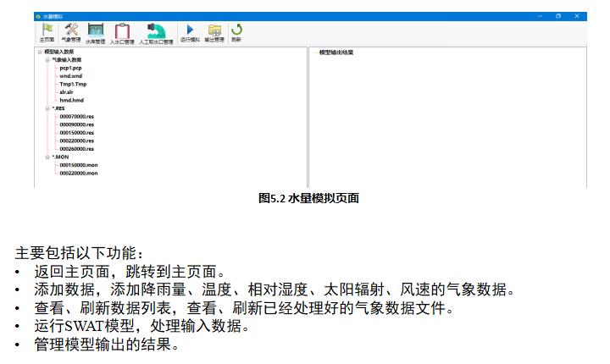Click 模型输入数据 root label
Viewport: 610px width, 364px height.
[58, 52]
